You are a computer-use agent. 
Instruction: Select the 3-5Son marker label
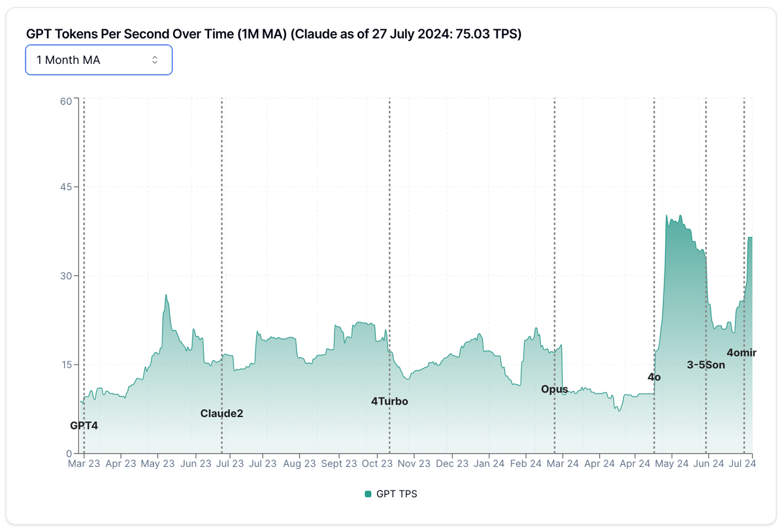pyautogui.click(x=706, y=365)
